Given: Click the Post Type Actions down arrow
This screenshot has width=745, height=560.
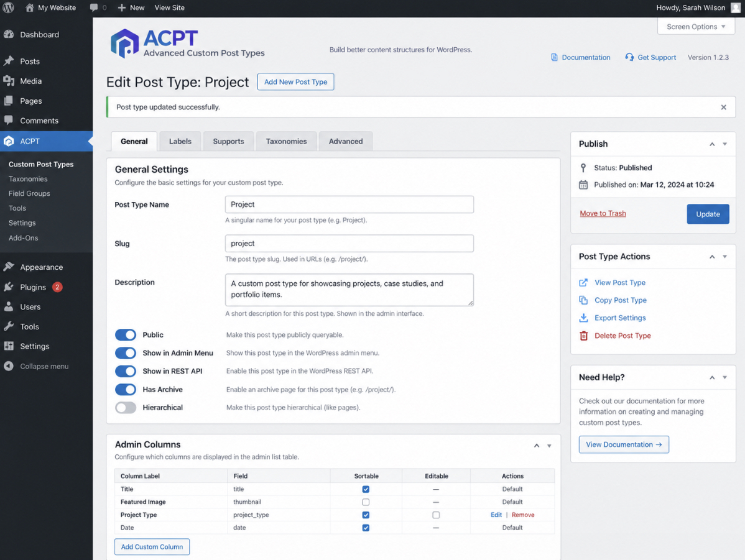Looking at the screenshot, I should (x=724, y=257).
